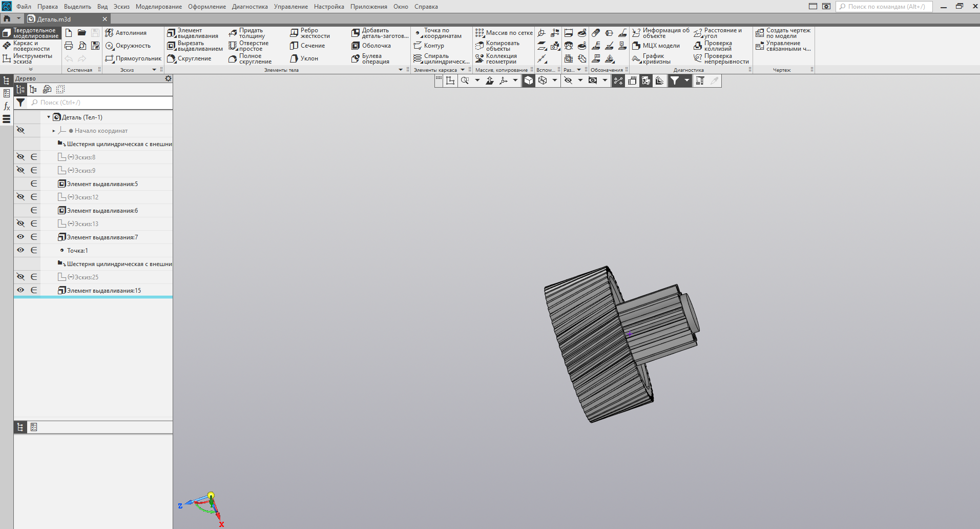This screenshot has width=980, height=529.
Task: Hide Элемент выдавливания:7 with eye icon
Action: point(20,237)
